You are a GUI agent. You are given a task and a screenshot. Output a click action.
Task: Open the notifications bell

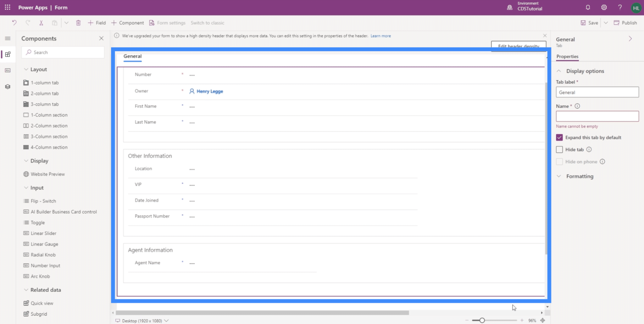pos(588,7)
